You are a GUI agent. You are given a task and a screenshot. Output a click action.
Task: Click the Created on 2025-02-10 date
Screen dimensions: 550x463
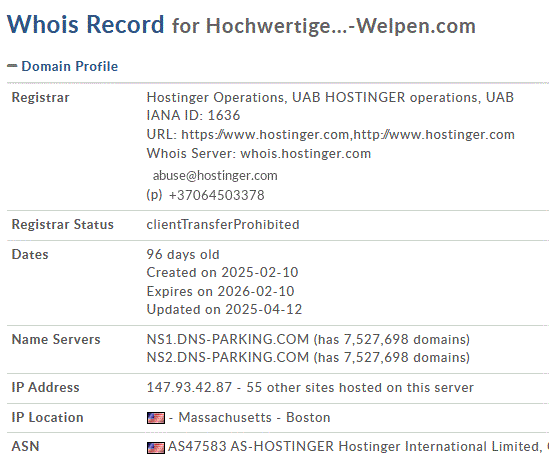222,273
